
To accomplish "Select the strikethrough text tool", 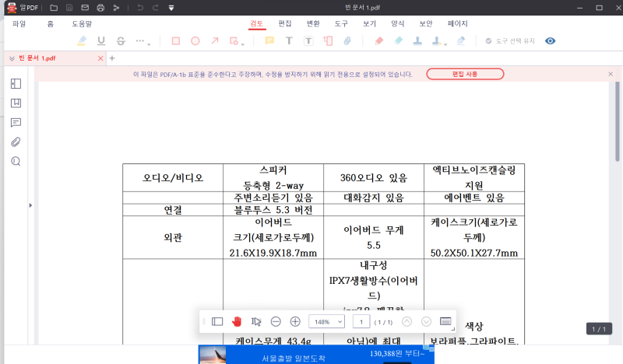I will tap(121, 41).
